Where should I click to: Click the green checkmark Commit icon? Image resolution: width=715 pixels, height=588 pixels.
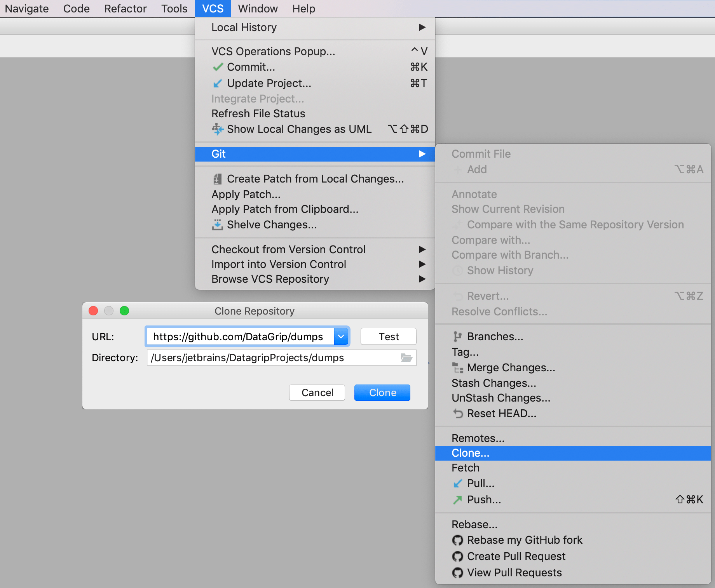[218, 67]
